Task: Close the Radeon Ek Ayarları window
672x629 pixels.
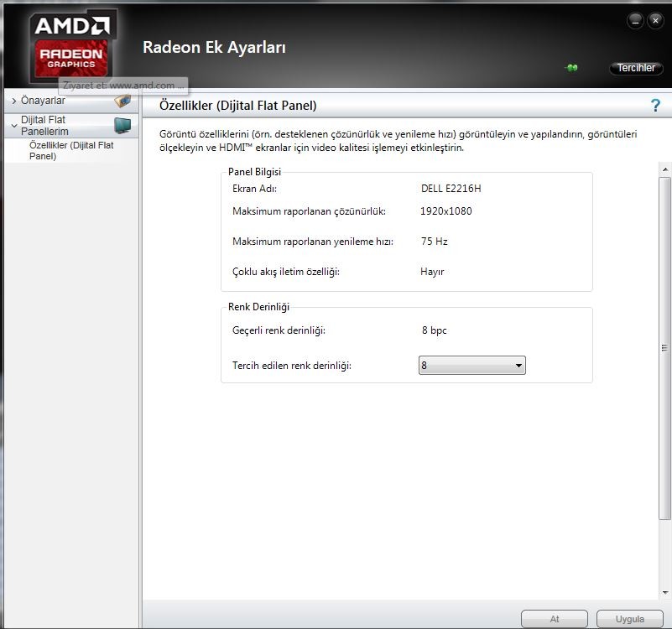Action: point(655,20)
